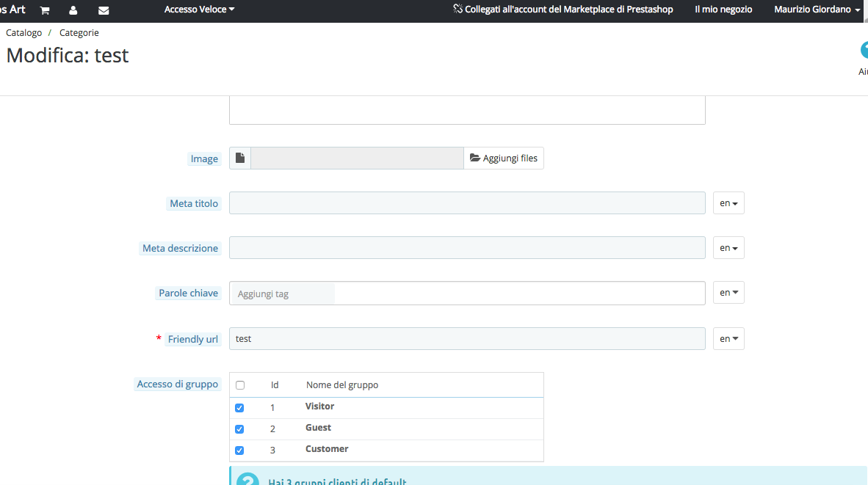This screenshot has width=868, height=485.
Task: Open Meta titolo language dropdown
Action: (x=728, y=203)
